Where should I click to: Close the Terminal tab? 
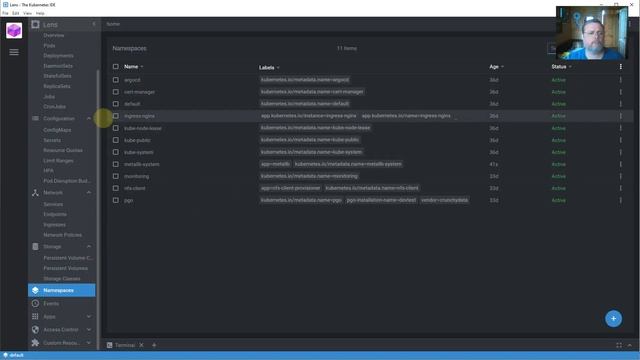[x=141, y=345]
